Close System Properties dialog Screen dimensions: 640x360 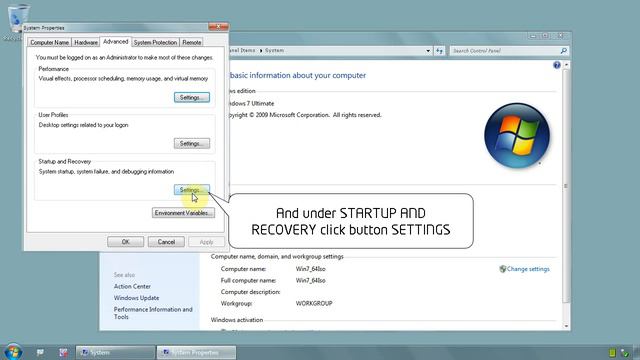pos(218,27)
